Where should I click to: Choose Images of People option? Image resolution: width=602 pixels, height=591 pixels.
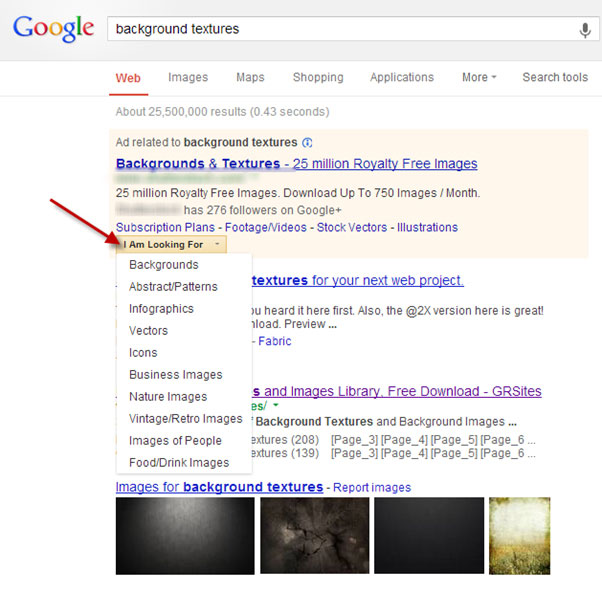[175, 440]
